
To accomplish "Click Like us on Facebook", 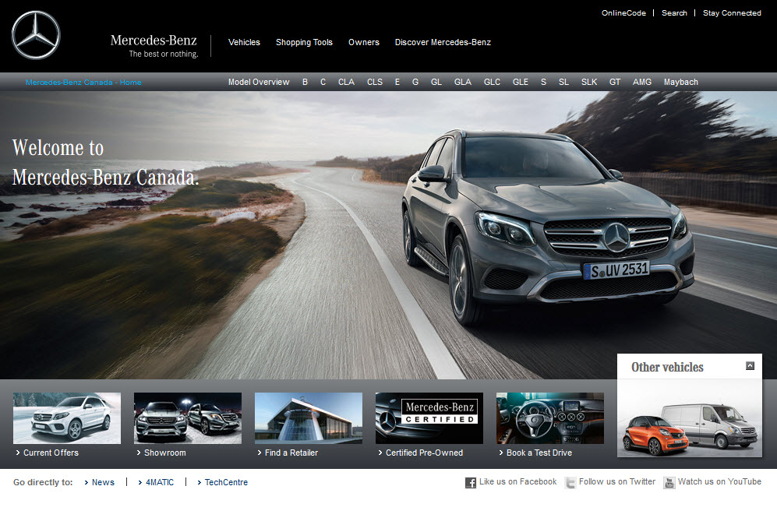I will (517, 481).
